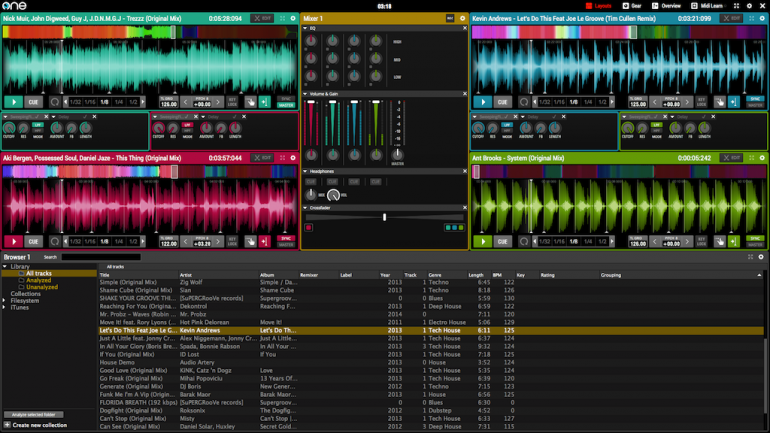Click the CUE button on the Trezzz deck
The width and height of the screenshot is (770, 433).
pos(33,102)
